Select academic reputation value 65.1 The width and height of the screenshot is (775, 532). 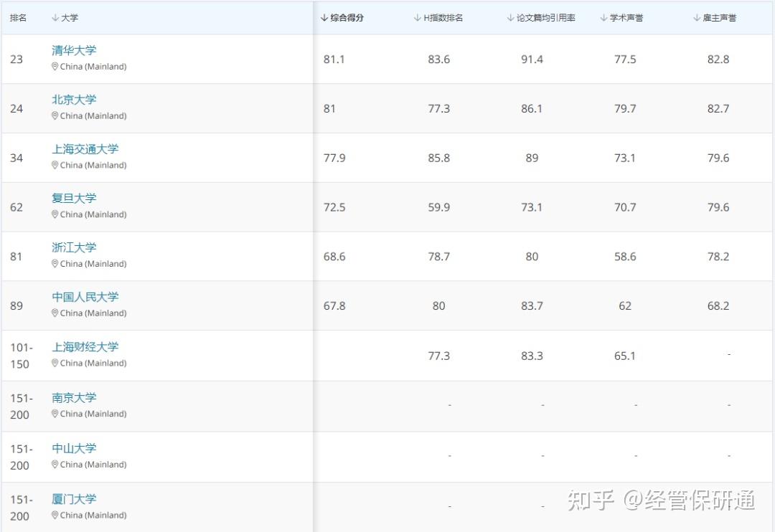point(625,356)
